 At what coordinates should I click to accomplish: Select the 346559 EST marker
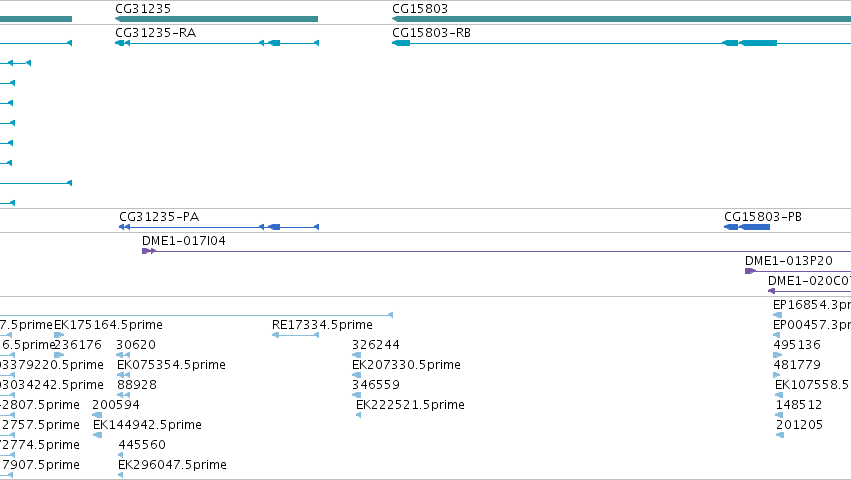click(357, 395)
